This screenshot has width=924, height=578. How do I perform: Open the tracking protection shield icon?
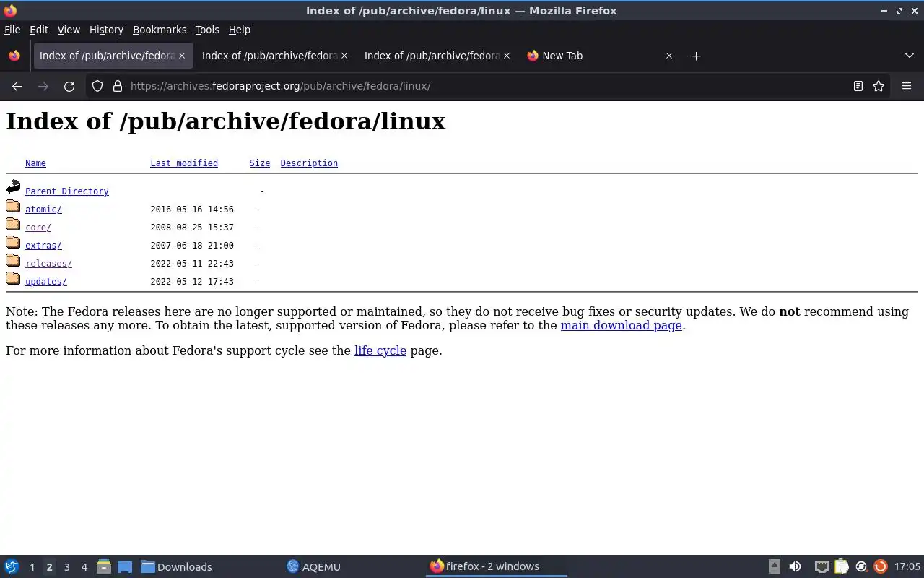click(97, 86)
